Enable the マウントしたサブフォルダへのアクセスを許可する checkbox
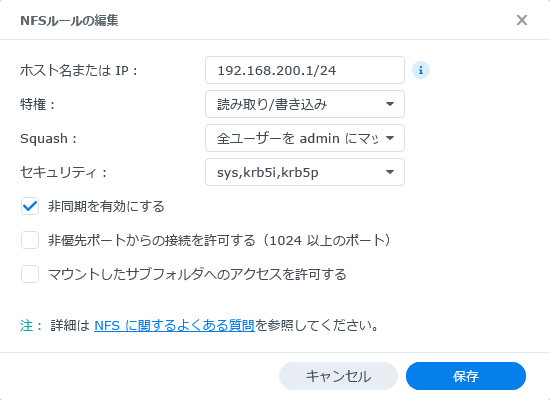This screenshot has height=400, width=550. tap(30, 274)
